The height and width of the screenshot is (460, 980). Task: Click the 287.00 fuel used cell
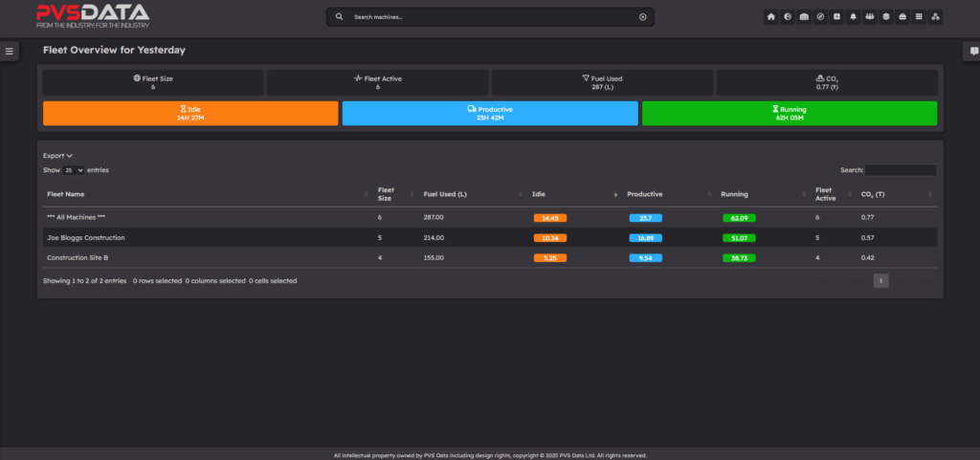434,217
